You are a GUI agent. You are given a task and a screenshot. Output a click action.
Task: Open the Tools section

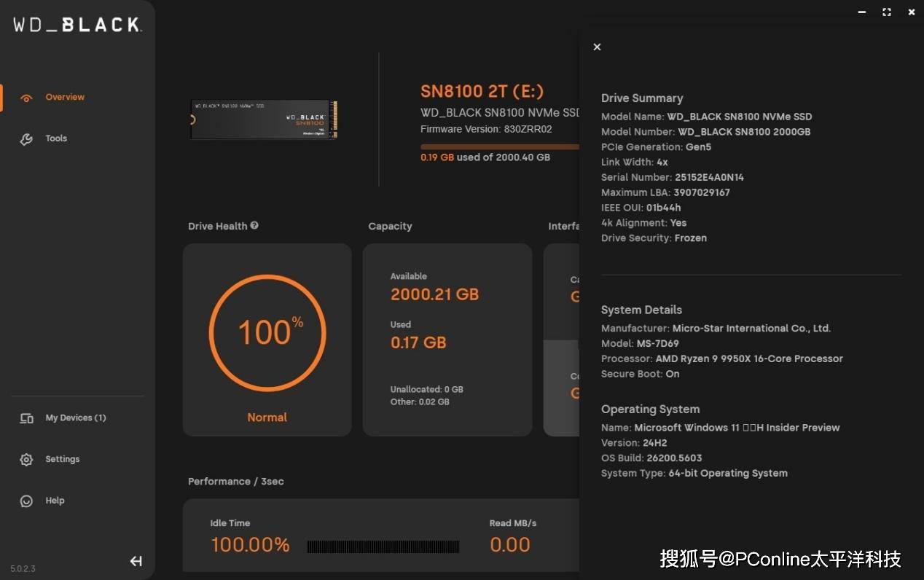point(56,138)
